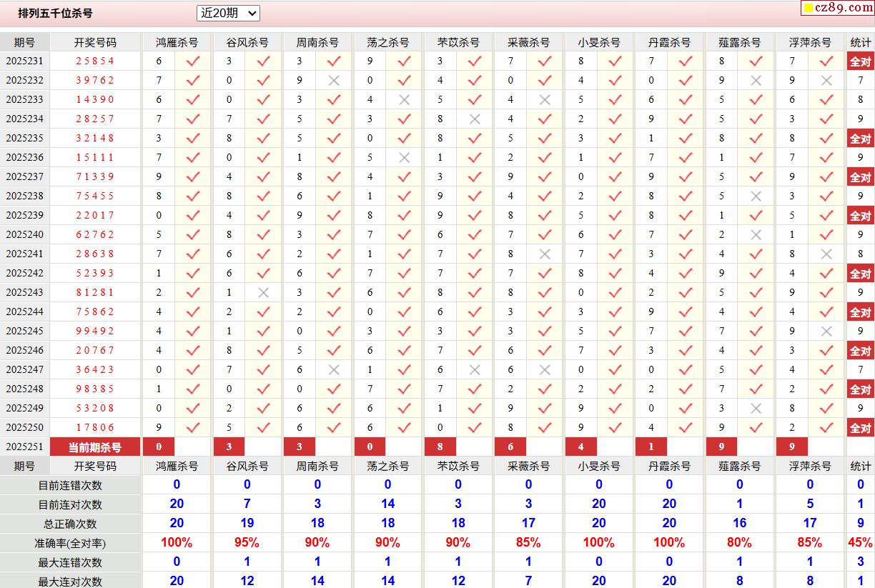Click the 浮萍杀号 cross mark in row 2025245
Screen dimensions: 875x588
click(x=826, y=332)
